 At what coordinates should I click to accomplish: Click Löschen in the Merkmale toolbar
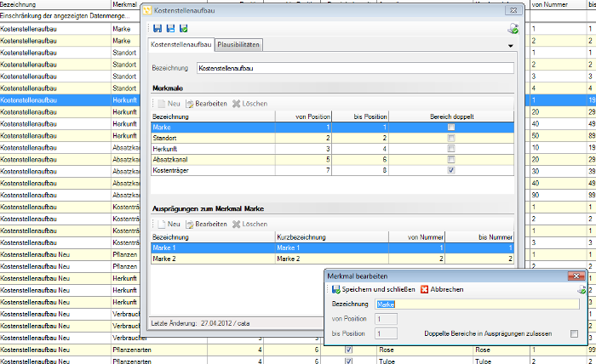(x=249, y=104)
